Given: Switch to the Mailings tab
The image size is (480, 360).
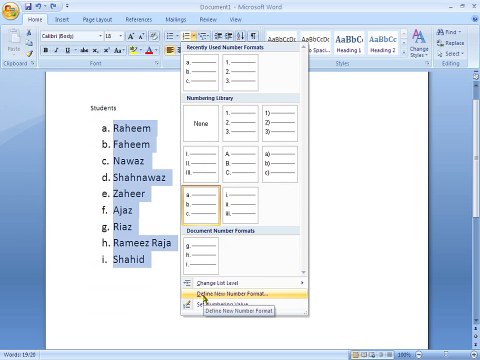Looking at the screenshot, I should pyautogui.click(x=176, y=20).
